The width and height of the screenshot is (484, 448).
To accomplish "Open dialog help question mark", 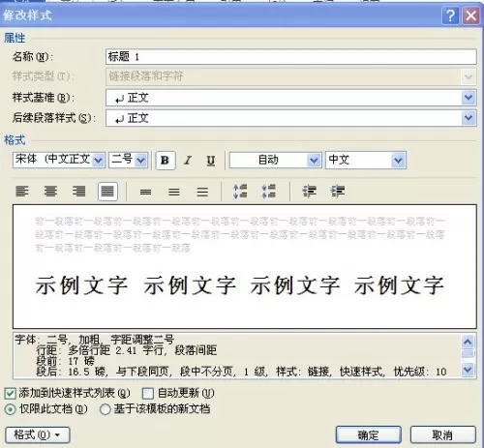I will [450, 15].
